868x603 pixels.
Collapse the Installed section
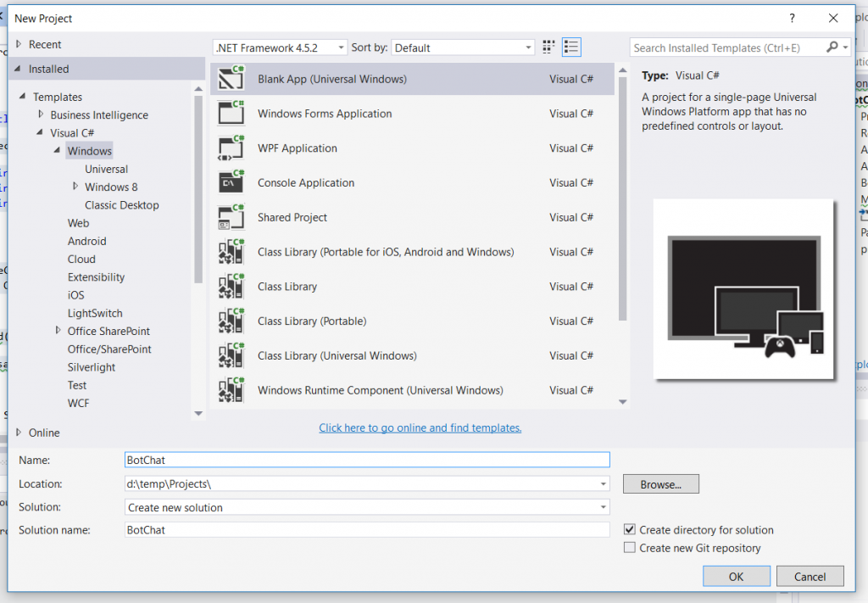[18, 69]
